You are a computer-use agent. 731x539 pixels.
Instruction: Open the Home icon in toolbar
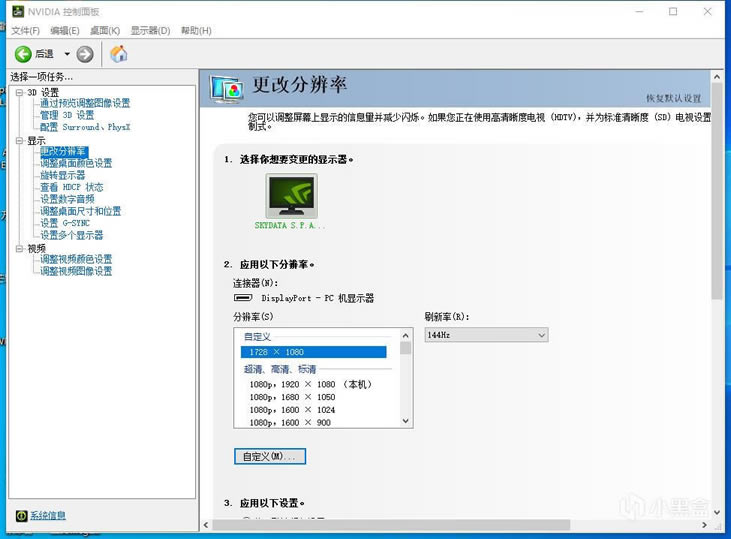pyautogui.click(x=118, y=54)
